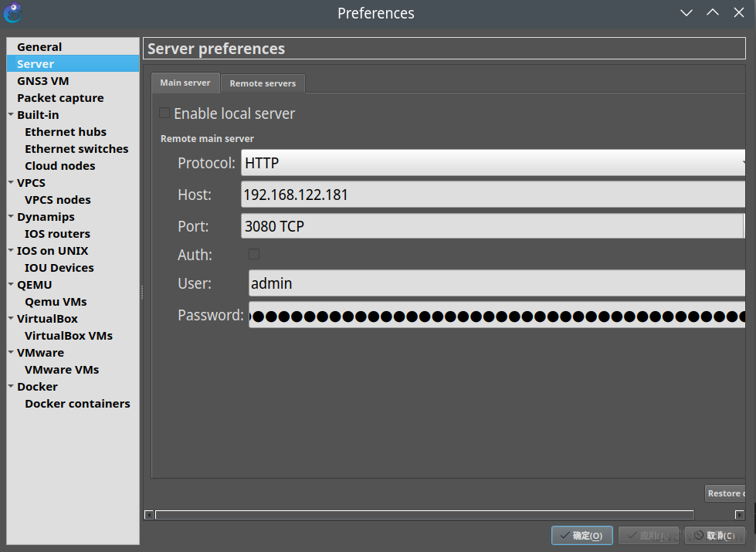This screenshot has height=552, width=756.
Task: Select the VirtualBox category label
Action: (x=47, y=319)
